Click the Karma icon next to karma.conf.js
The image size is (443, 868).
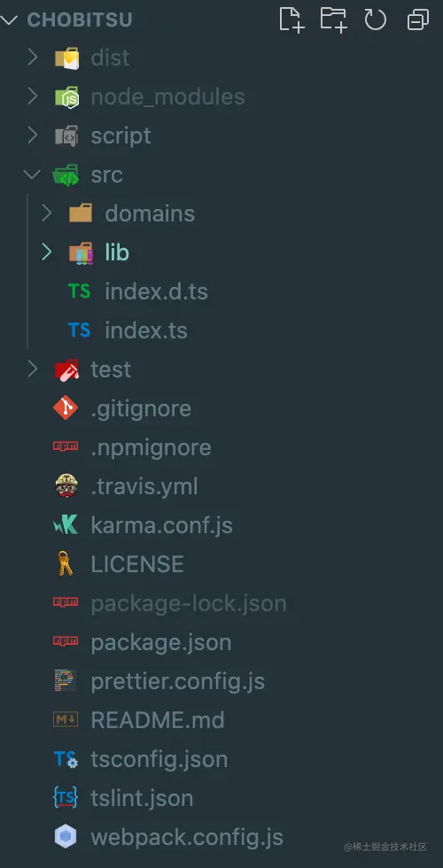(66, 524)
